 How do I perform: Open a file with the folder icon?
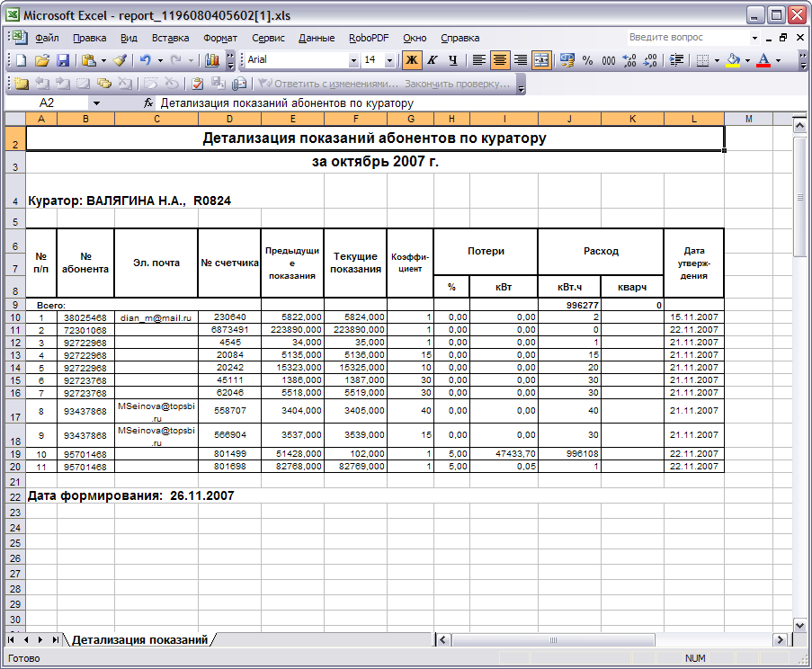point(42,60)
